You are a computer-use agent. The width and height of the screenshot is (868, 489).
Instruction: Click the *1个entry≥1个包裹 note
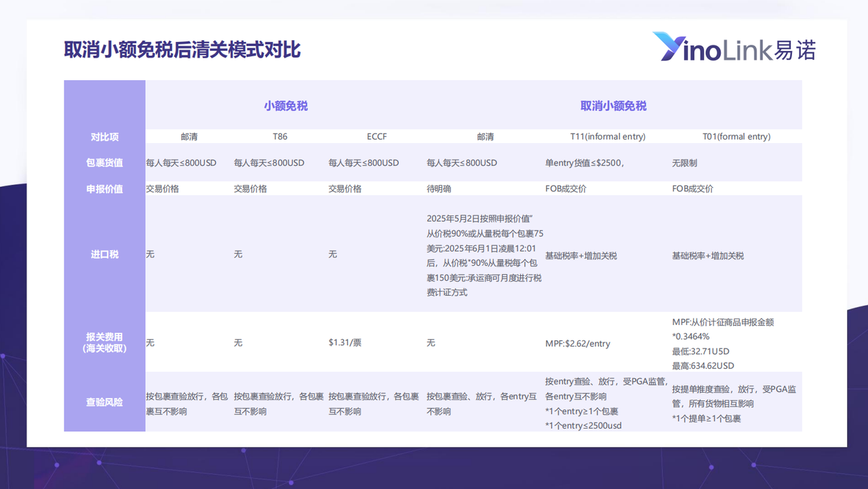582,411
